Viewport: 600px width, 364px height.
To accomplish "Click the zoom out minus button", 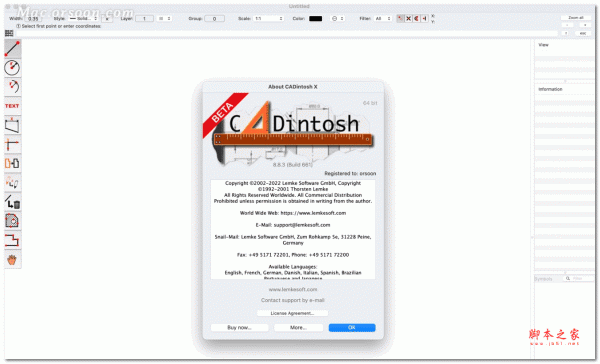I will (567, 25).
